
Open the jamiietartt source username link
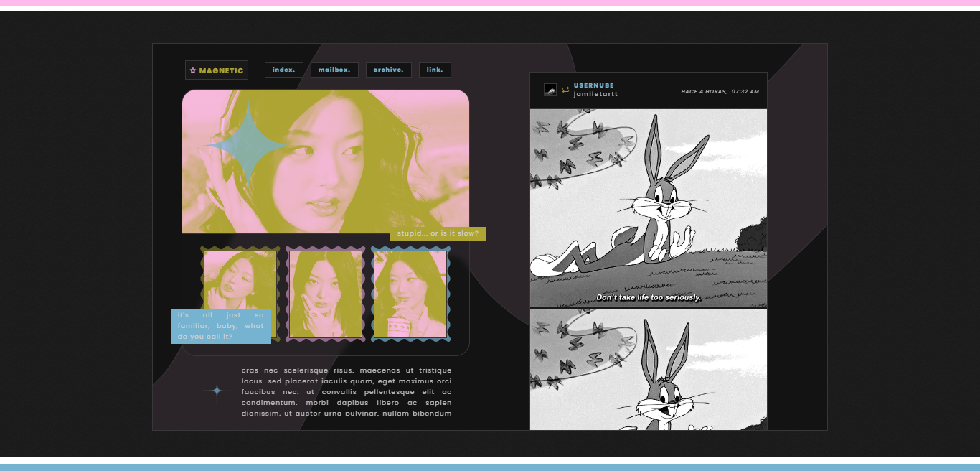coord(595,94)
